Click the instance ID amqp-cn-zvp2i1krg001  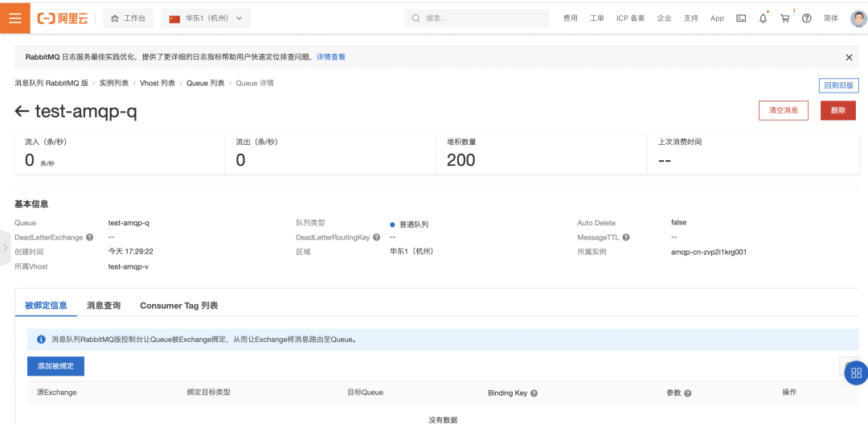coord(709,252)
